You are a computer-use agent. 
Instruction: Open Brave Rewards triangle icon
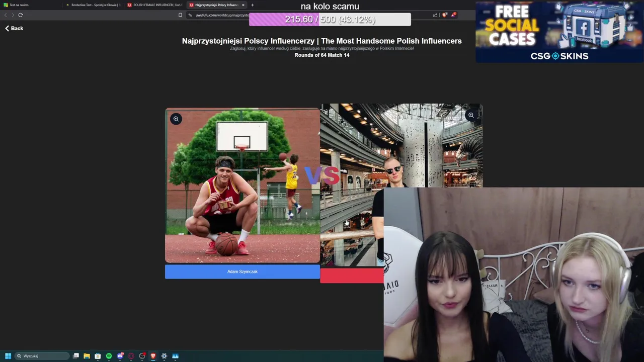[x=453, y=15]
